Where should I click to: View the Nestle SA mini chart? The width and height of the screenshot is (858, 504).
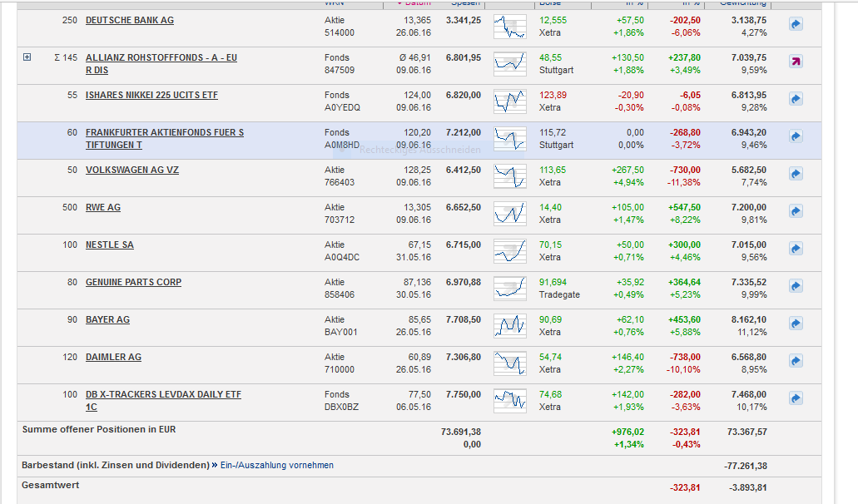tap(510, 251)
